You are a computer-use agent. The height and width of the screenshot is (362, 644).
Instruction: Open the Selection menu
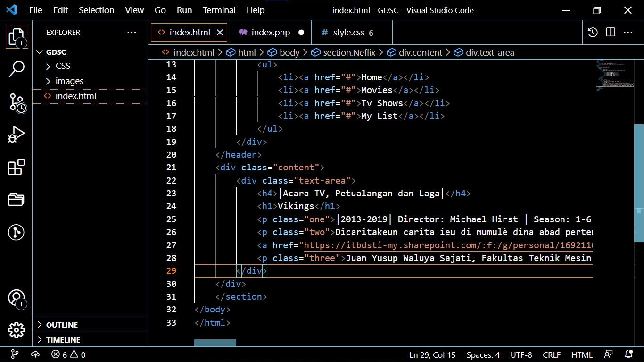tap(96, 10)
